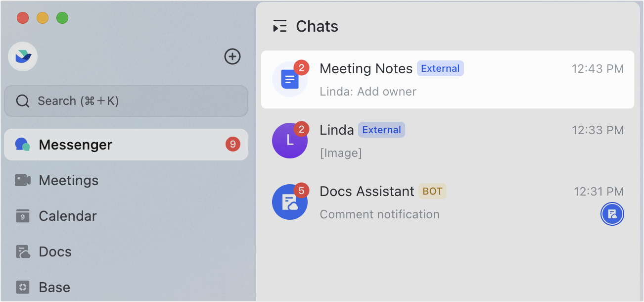
Task: Open the Docs tab
Action: click(126, 252)
